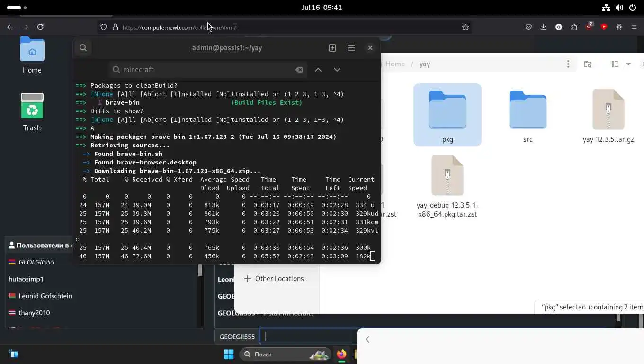Reload the computernewb page

pos(40,27)
